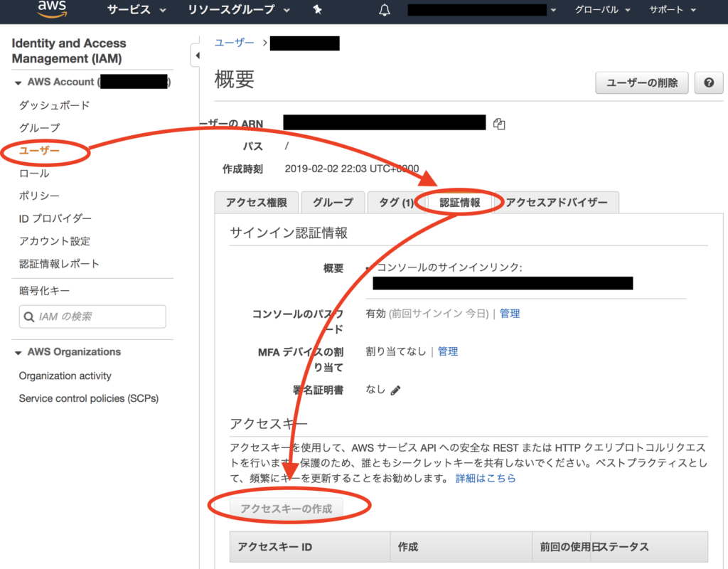Open the グローバル region dropdown
Image resolution: width=728 pixels, height=569 pixels.
pyautogui.click(x=602, y=10)
